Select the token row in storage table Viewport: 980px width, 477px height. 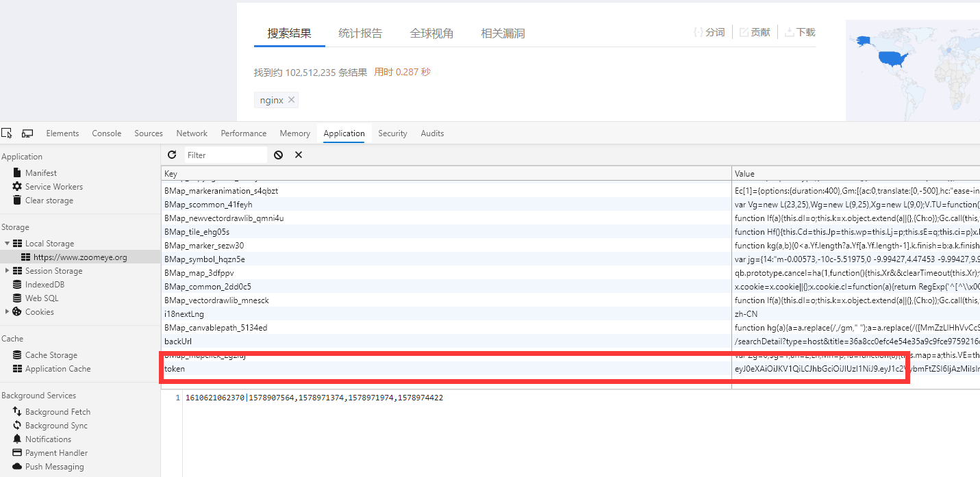coord(572,369)
